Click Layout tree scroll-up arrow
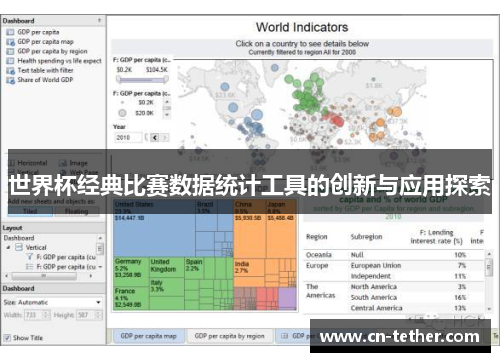 point(100,238)
